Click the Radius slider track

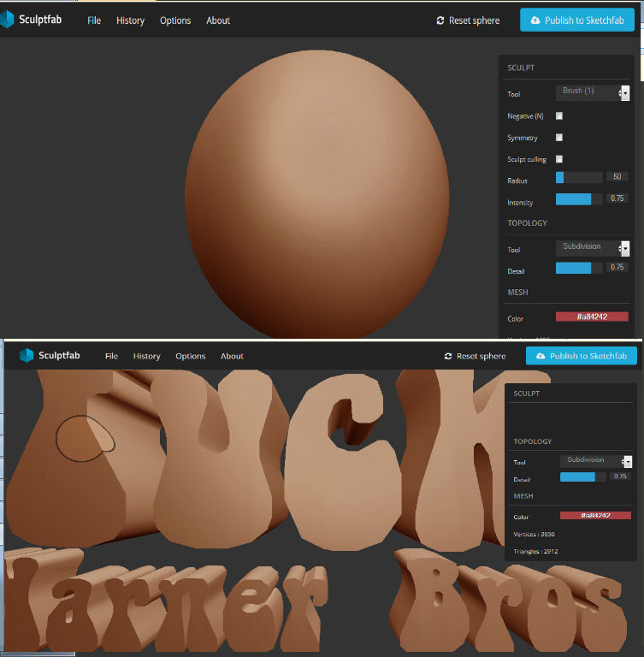[579, 177]
